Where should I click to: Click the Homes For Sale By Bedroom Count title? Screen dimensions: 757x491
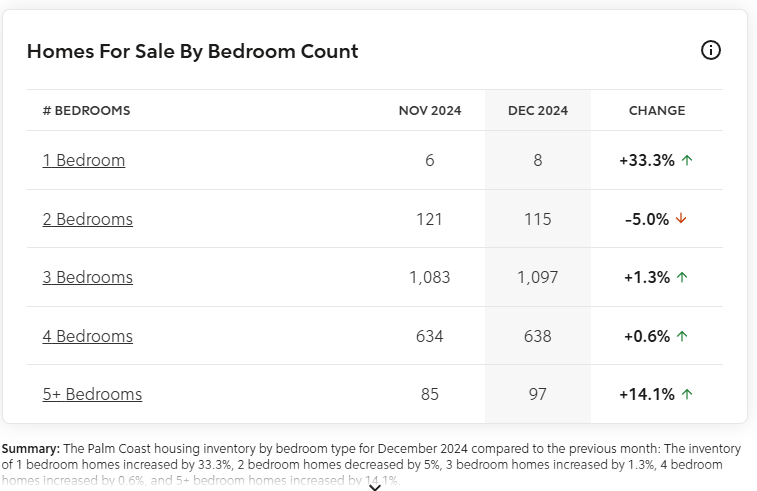click(x=193, y=51)
